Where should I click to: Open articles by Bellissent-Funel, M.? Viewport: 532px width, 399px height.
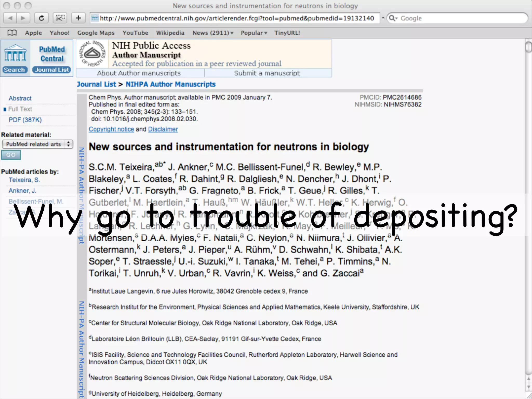pos(36,201)
